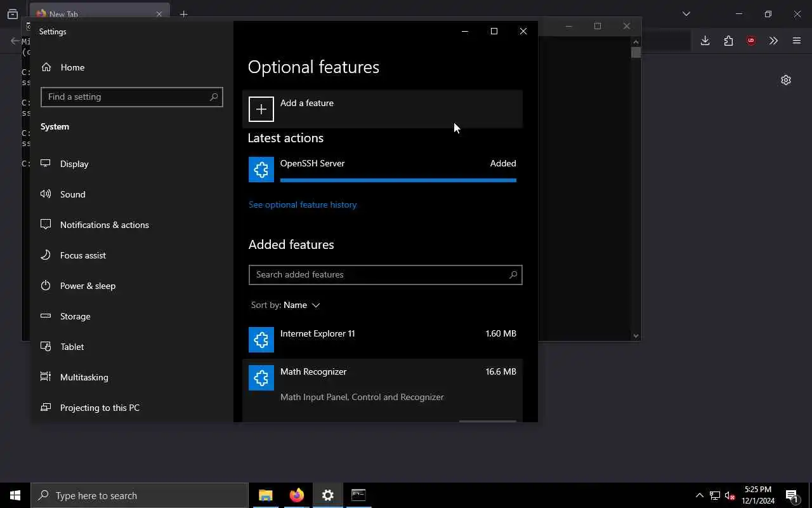Show more Firefox toolbar tools
812x508 pixels.
tap(773, 41)
